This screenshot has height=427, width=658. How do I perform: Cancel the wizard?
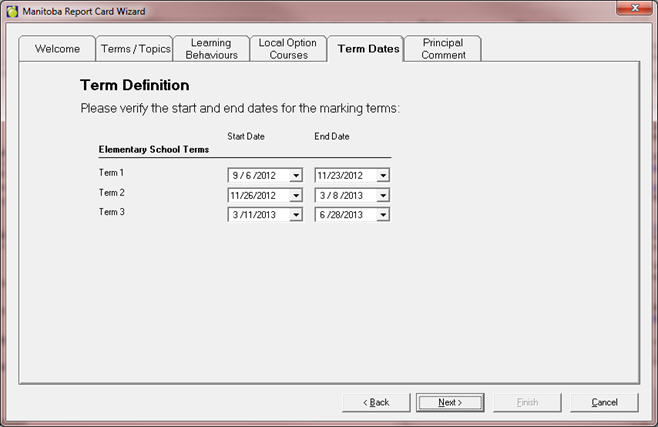pos(604,402)
